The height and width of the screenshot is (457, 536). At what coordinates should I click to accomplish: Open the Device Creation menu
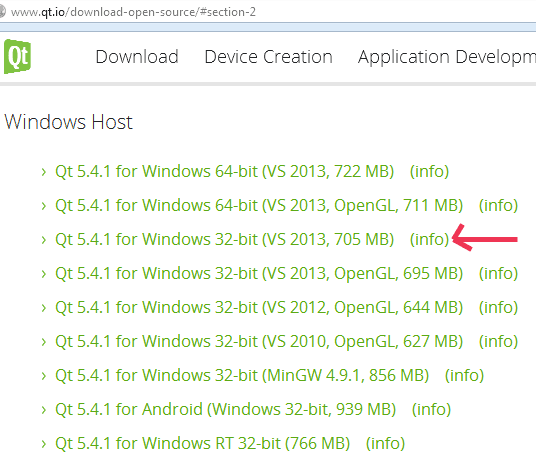[268, 57]
